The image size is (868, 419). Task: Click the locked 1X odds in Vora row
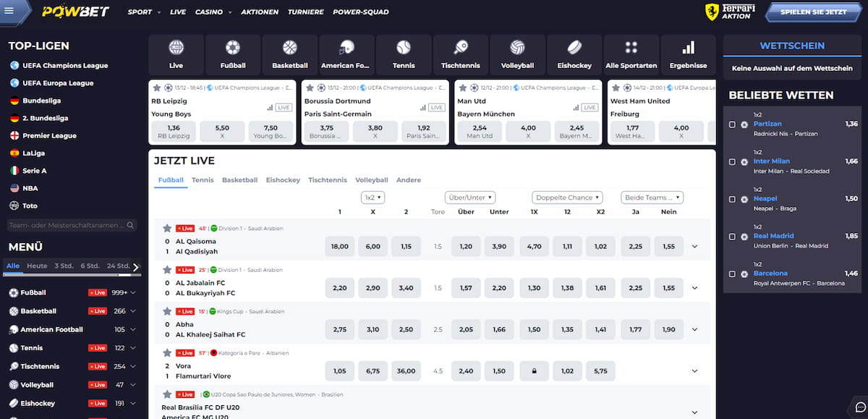coord(534,371)
